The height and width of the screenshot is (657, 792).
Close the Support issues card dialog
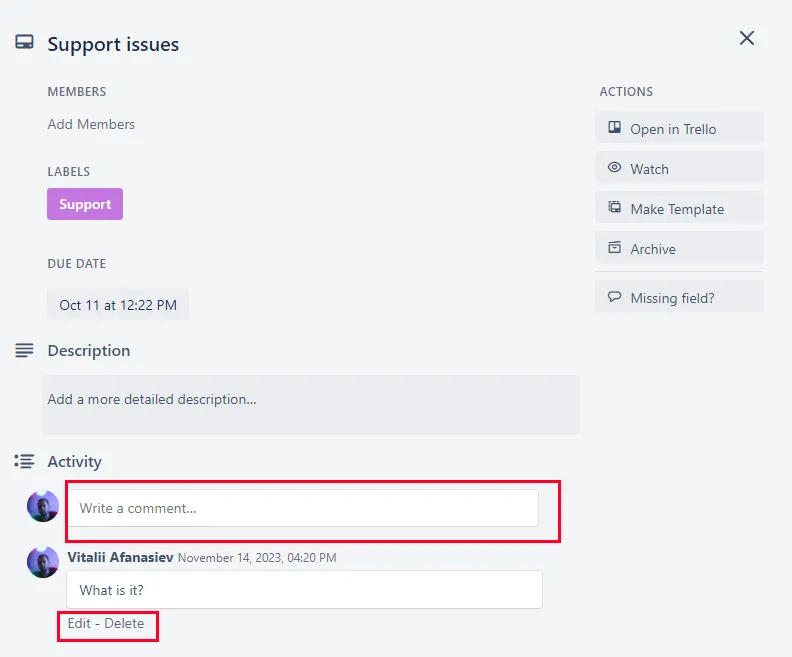(747, 38)
